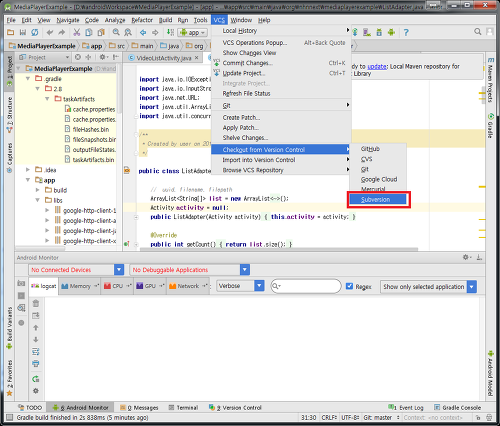The height and width of the screenshot is (426, 500).
Task: Click the Scroll from Source target icon
Action: coord(78,57)
